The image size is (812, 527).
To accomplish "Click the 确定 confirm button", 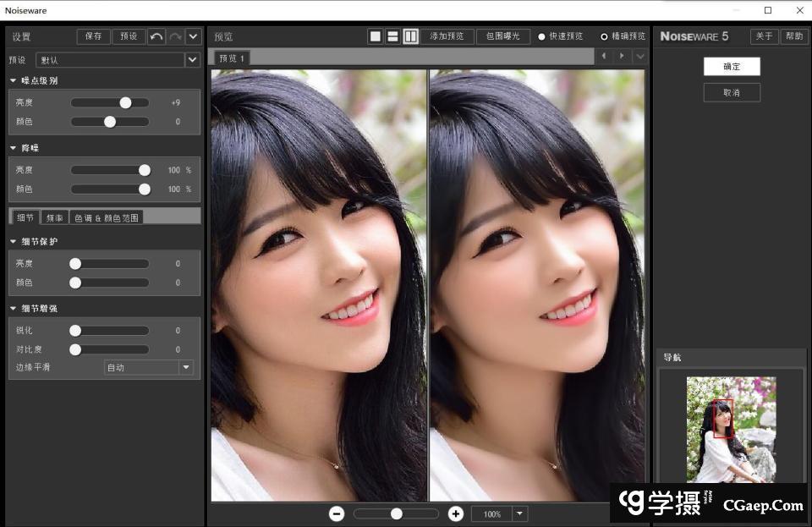I will pos(732,66).
